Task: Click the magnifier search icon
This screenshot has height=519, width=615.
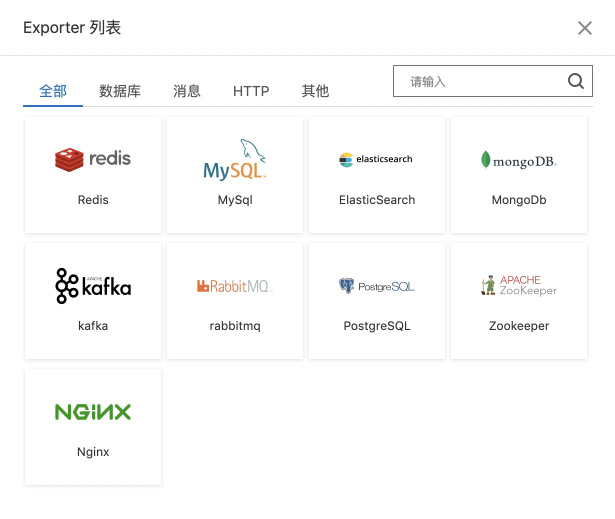Action: (x=576, y=82)
